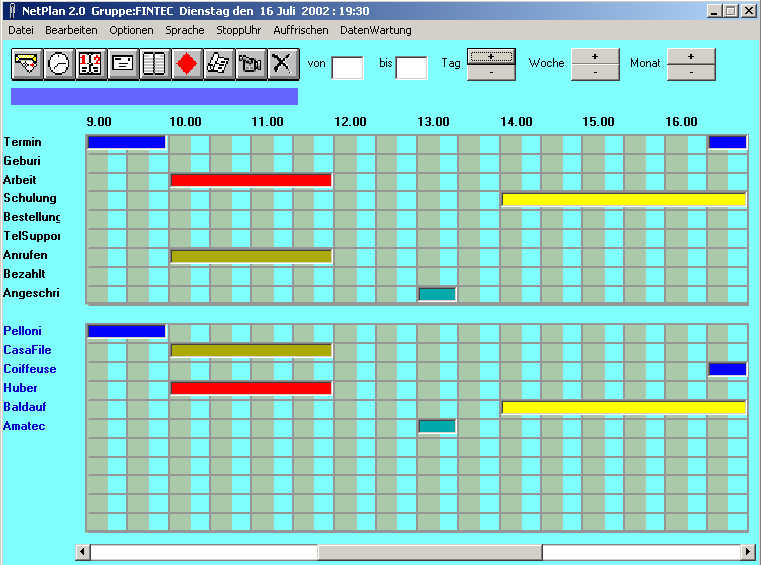
Task: Click the NetPlan title bar app icon
Action: coord(12,11)
